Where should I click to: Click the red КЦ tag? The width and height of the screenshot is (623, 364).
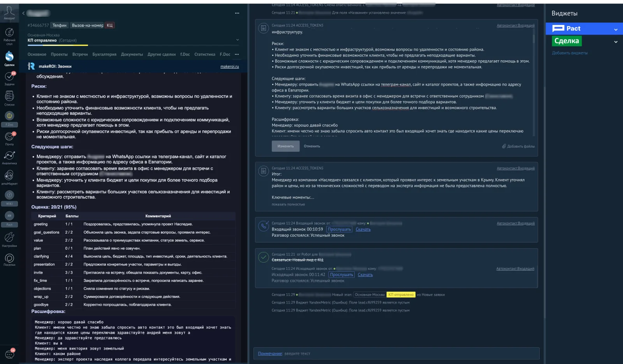click(110, 25)
